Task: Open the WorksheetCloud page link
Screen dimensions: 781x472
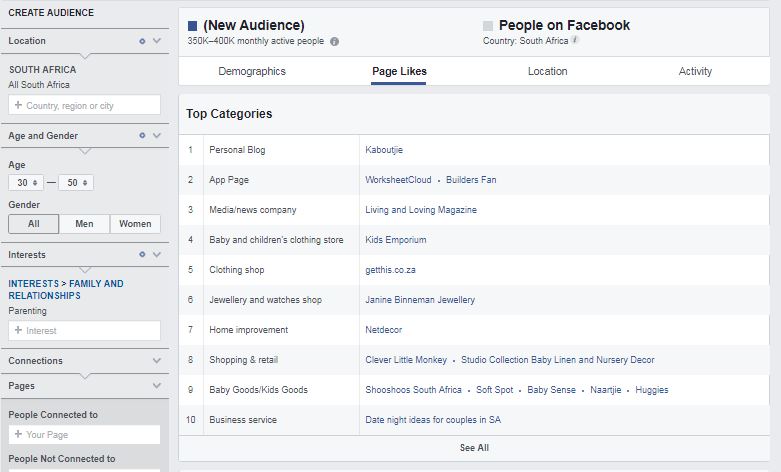Action: coord(398,180)
